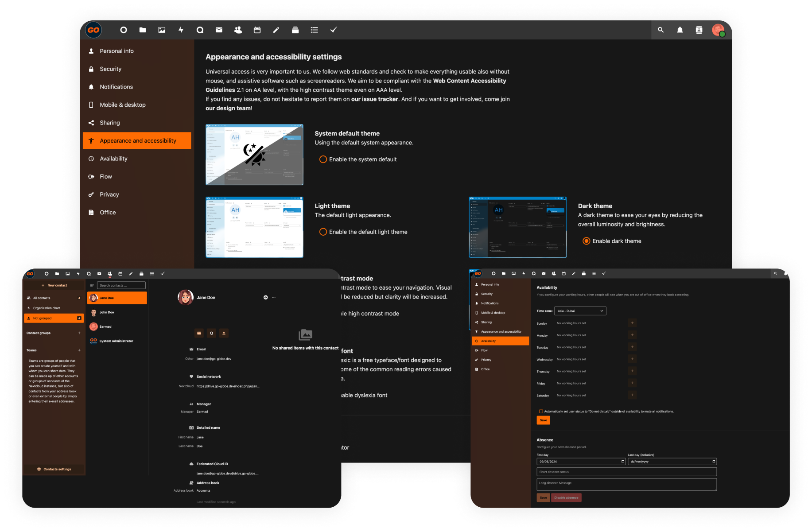Select the Enable the default light theme option
This screenshot has height=532, width=812.
323,232
